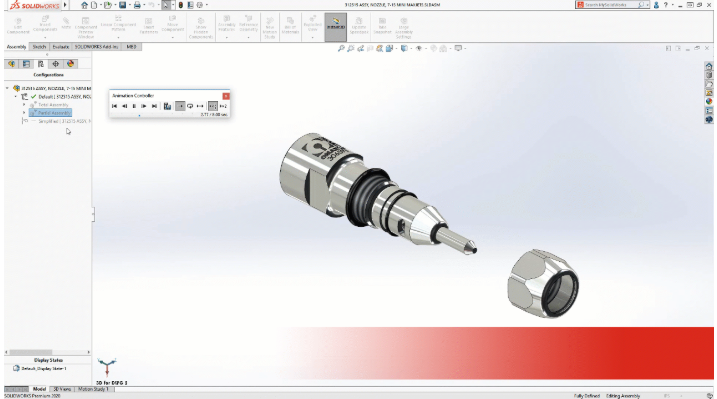Switch to the Sketch ribbon tab
Screen dimensions: 717x399
coord(39,47)
